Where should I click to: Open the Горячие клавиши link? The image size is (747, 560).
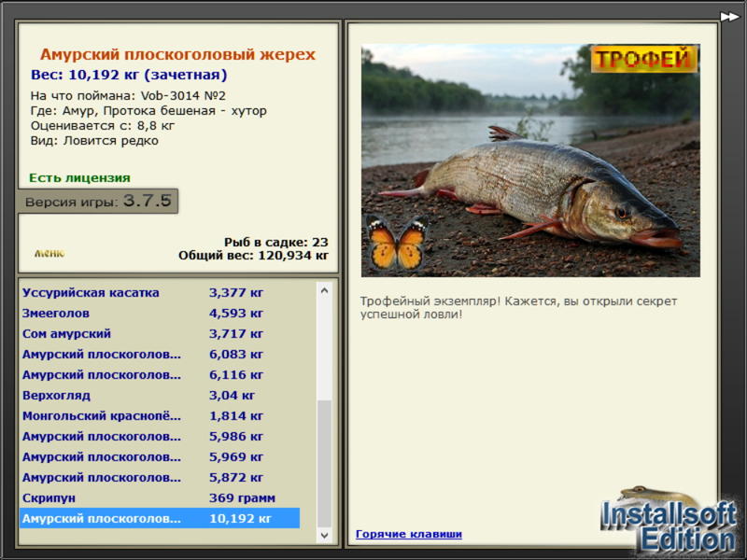[x=409, y=534]
